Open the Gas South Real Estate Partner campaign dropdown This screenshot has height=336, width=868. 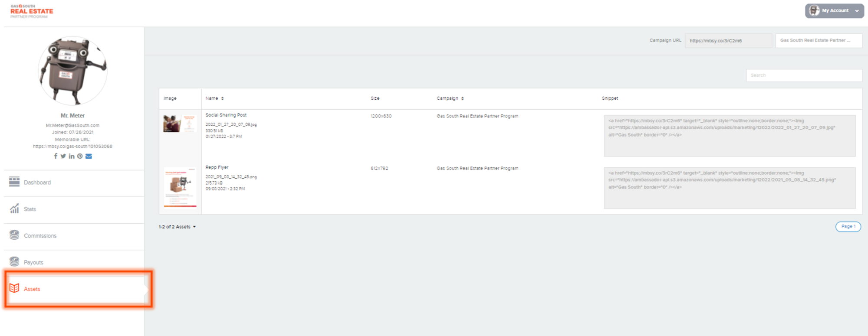819,41
